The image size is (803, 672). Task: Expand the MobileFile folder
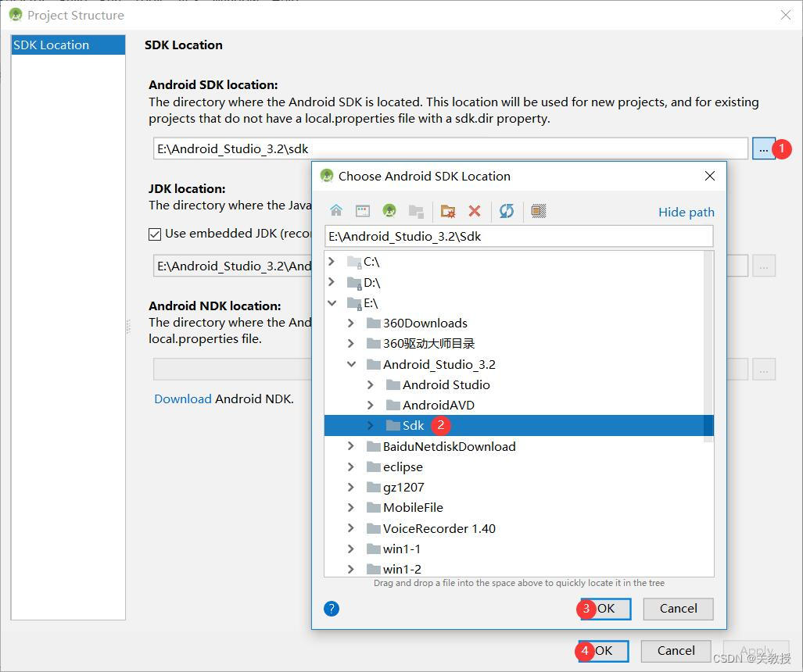tap(351, 507)
